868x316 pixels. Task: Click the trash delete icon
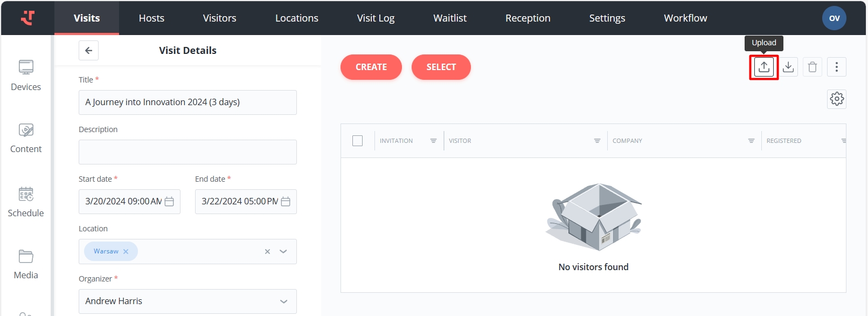813,67
